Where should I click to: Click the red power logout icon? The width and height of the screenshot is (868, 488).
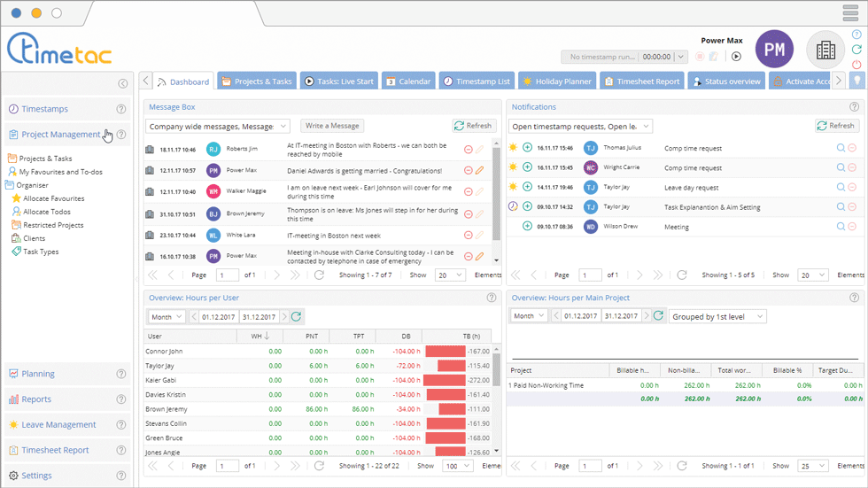coord(856,65)
